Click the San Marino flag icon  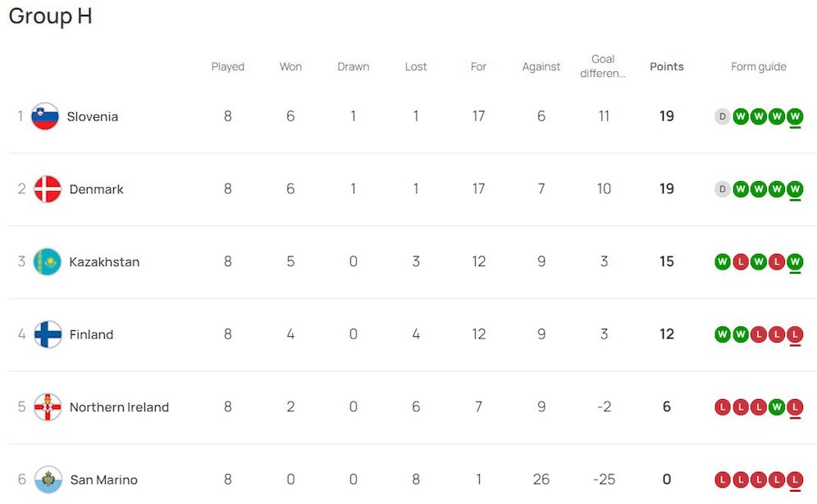(x=48, y=480)
